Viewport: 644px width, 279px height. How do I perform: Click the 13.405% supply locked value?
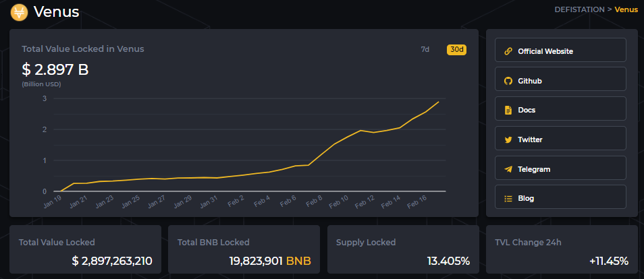tap(448, 261)
